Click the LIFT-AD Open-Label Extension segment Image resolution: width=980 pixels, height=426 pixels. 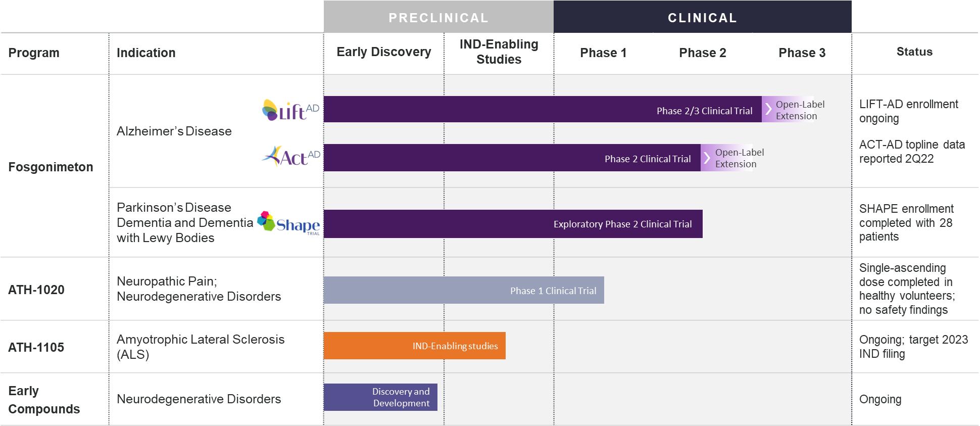(796, 110)
